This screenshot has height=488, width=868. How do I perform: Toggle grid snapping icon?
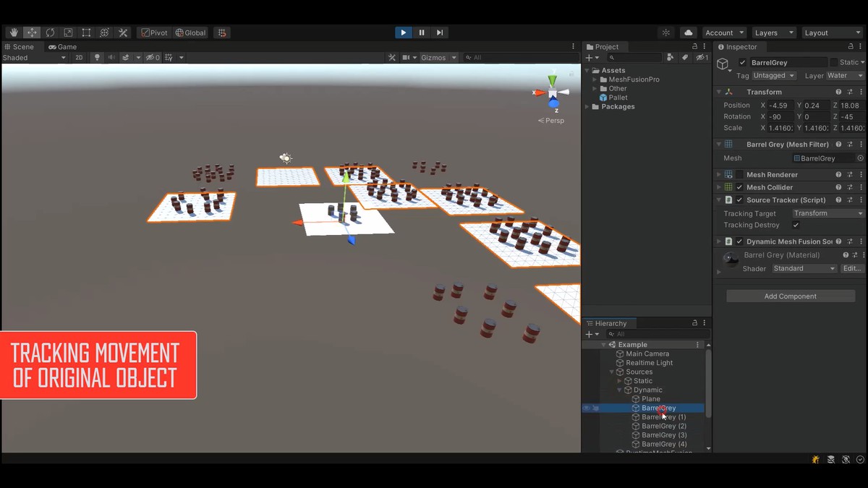point(222,33)
